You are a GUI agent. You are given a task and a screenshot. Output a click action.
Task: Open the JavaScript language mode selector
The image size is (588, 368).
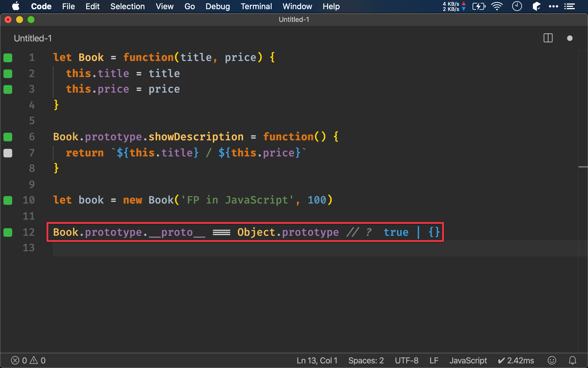pyautogui.click(x=468, y=360)
